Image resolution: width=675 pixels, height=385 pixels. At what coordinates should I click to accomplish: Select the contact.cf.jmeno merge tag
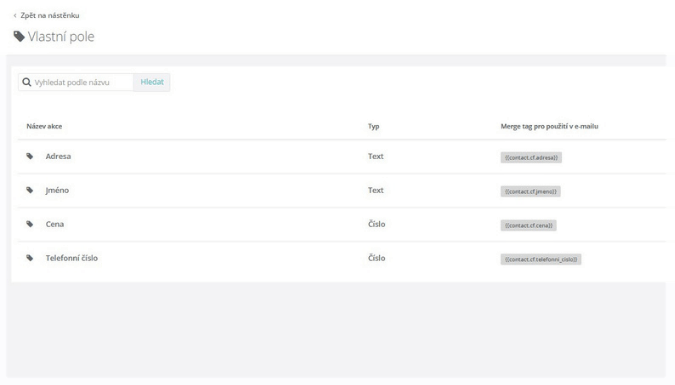pyautogui.click(x=531, y=192)
